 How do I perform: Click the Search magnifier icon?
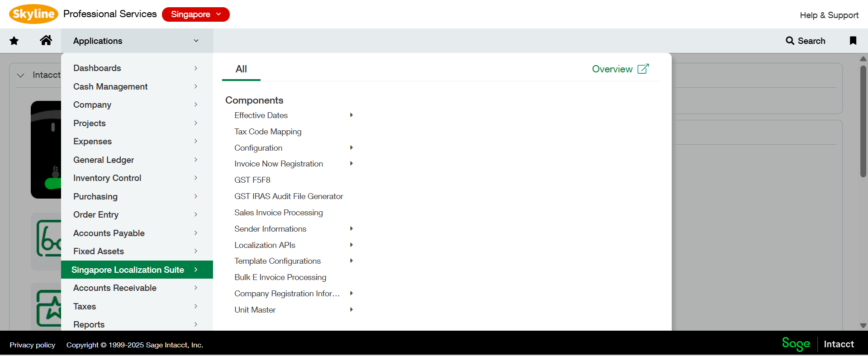click(790, 41)
